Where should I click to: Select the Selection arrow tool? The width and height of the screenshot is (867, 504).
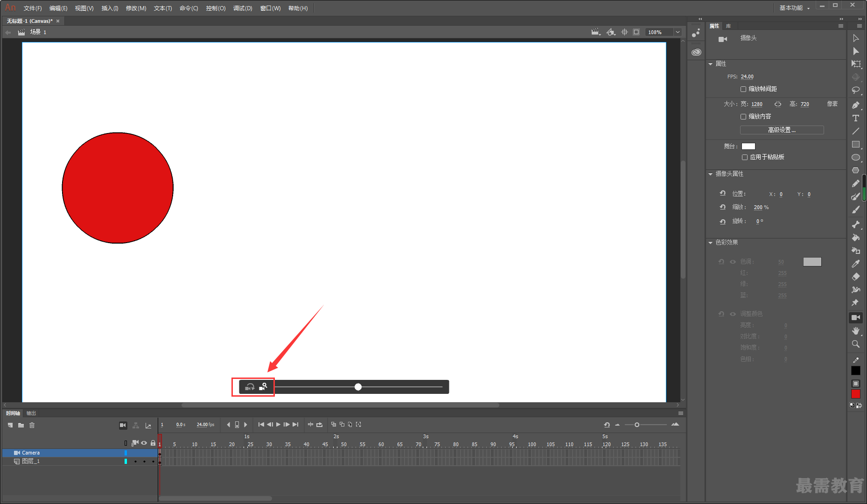click(x=855, y=38)
